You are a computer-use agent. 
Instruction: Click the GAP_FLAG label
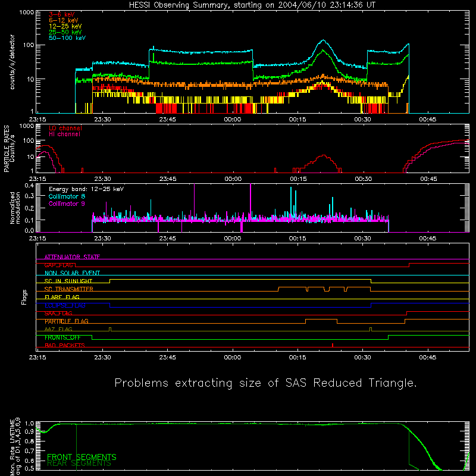pyautogui.click(x=59, y=265)
